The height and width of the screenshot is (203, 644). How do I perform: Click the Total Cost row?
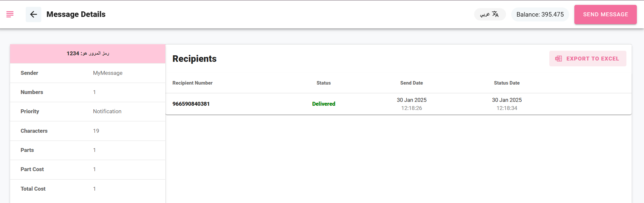pos(88,189)
